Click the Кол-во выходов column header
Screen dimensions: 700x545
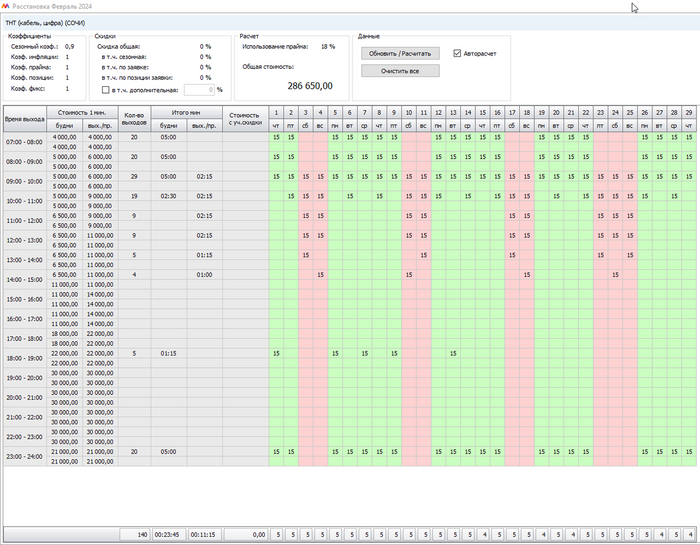coord(134,119)
